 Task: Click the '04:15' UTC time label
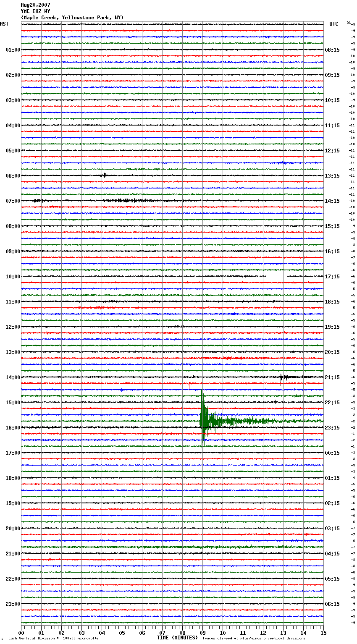332,554
